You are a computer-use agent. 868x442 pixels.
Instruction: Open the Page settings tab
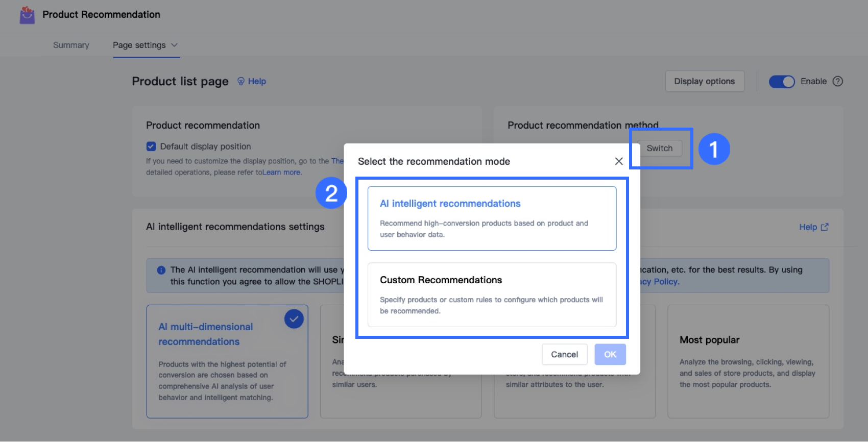pyautogui.click(x=139, y=45)
